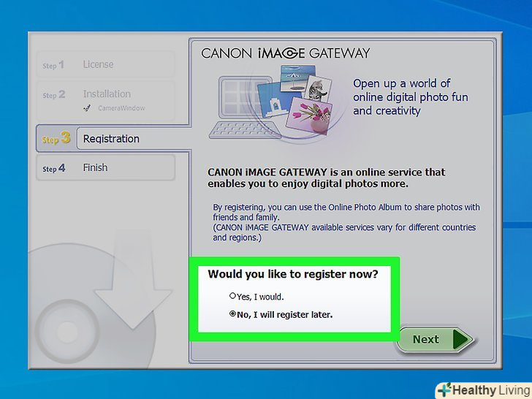Click Step 1 License item
Viewport: 532px width, 399px height.
(105, 64)
